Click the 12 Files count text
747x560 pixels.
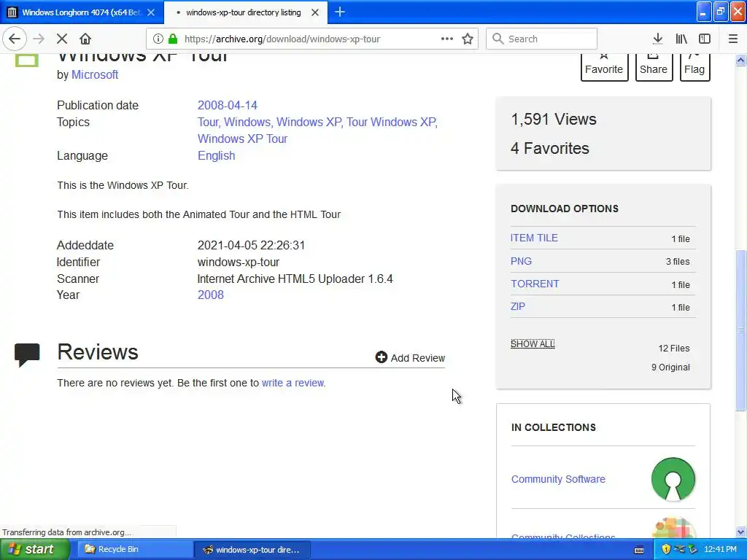673,348
